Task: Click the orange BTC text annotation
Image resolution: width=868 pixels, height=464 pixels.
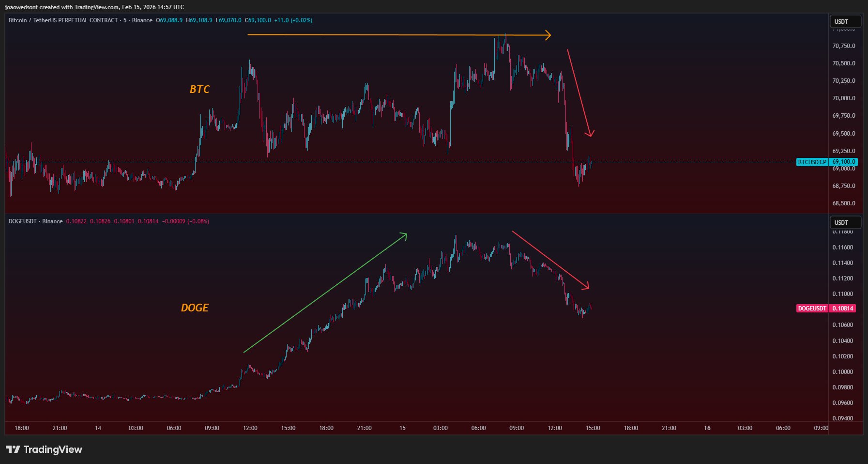Action: [199, 89]
